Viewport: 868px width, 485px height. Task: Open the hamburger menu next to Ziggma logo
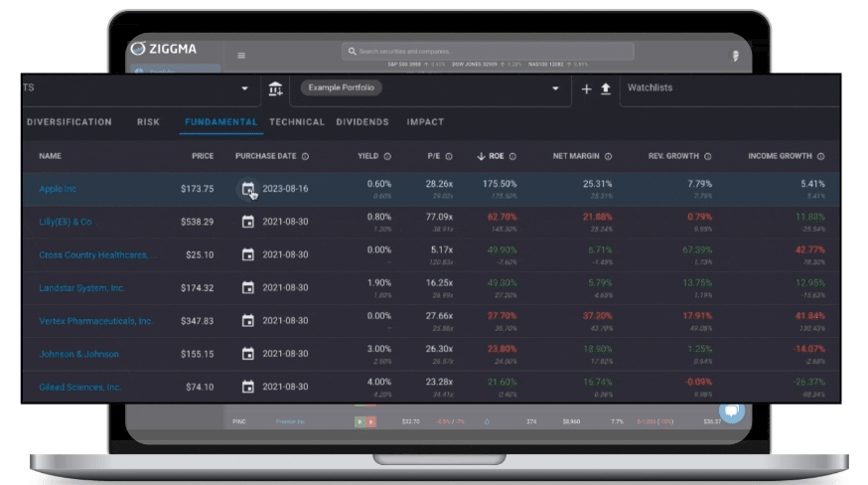241,56
